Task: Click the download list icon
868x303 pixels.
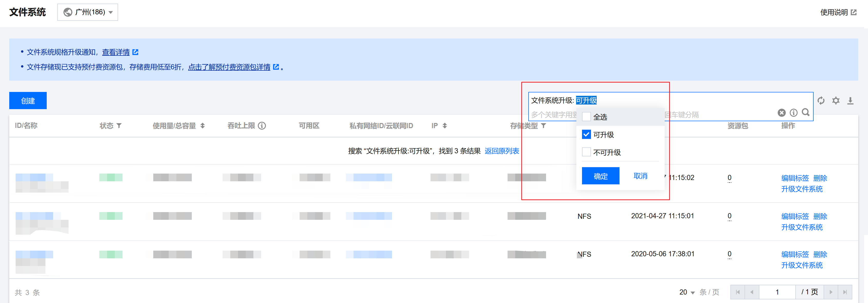Action: [x=850, y=100]
